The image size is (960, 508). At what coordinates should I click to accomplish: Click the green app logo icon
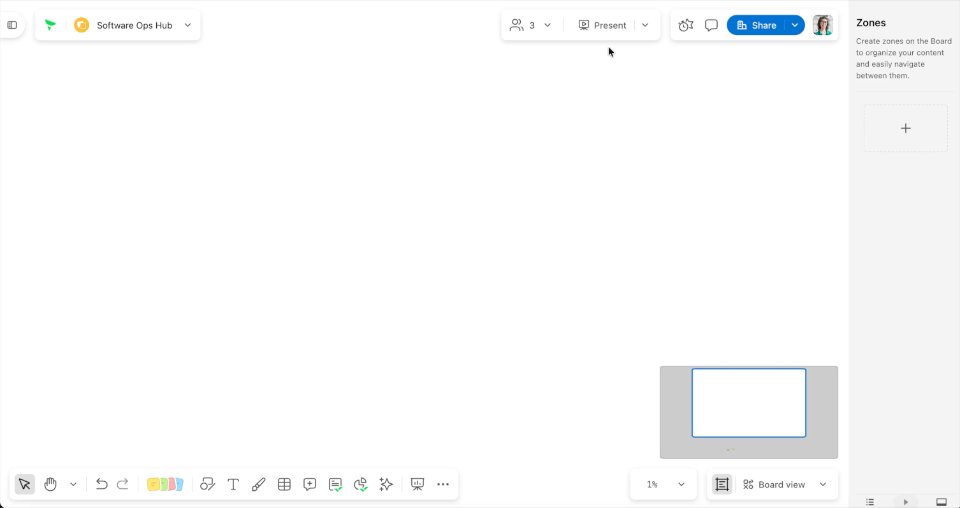tap(50, 25)
